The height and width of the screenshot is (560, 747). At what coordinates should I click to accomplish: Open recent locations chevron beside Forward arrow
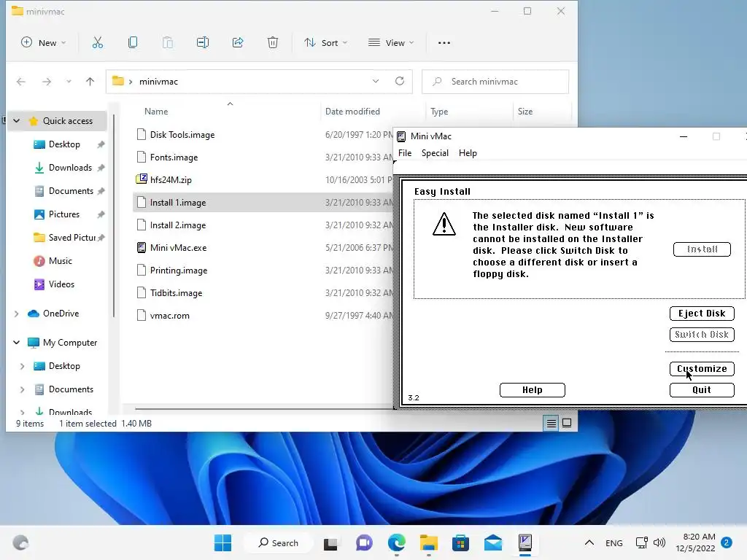pos(69,82)
